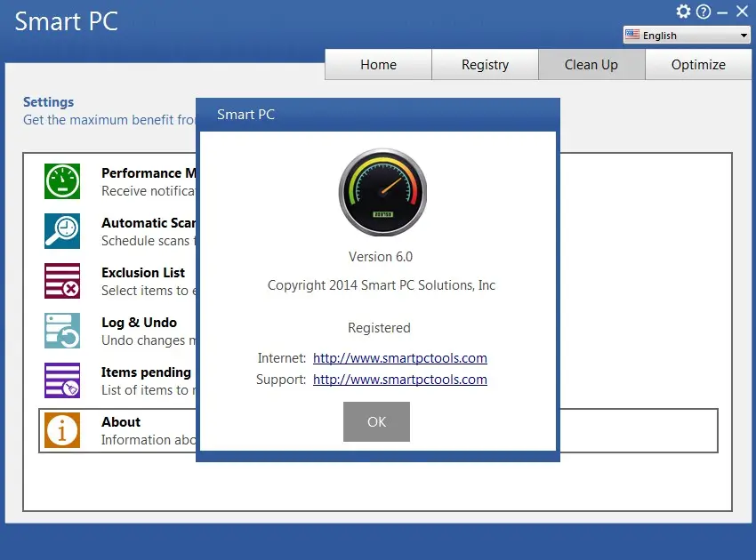
Task: Switch to the Registry tab
Action: pyautogui.click(x=485, y=65)
